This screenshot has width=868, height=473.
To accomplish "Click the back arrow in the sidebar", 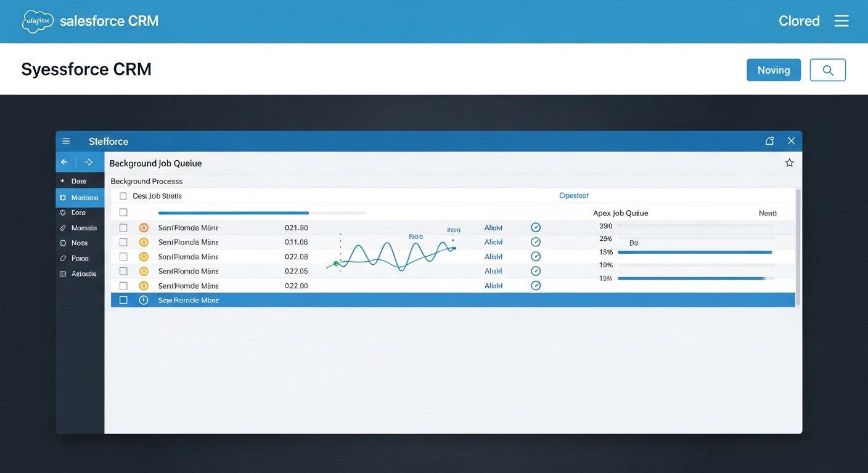I will [x=63, y=161].
